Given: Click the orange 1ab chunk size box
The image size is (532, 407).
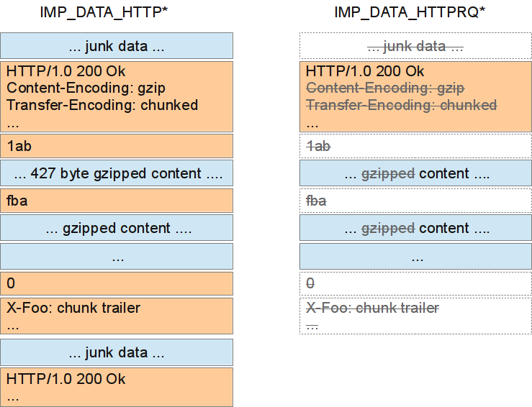Looking at the screenshot, I should click(117, 146).
